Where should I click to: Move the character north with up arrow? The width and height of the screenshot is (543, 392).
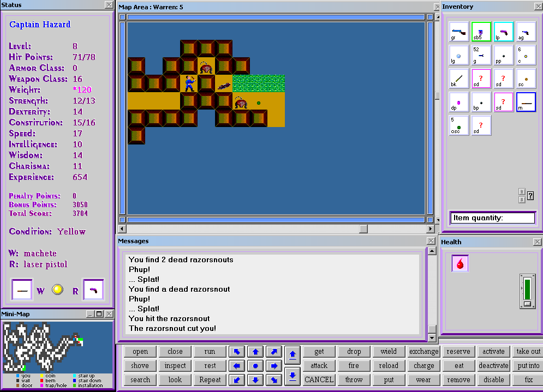point(255,352)
